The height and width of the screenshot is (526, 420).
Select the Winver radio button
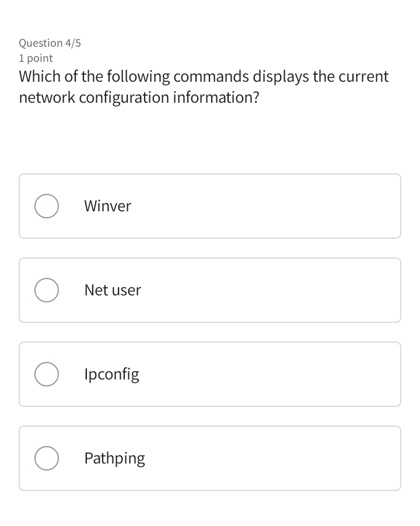(x=47, y=206)
